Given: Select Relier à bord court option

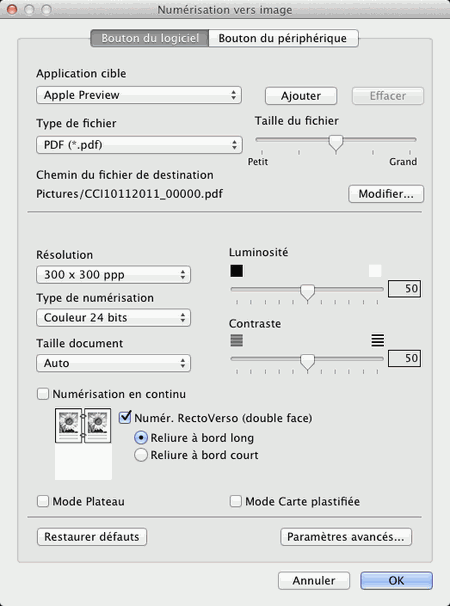Looking at the screenshot, I should 141,455.
